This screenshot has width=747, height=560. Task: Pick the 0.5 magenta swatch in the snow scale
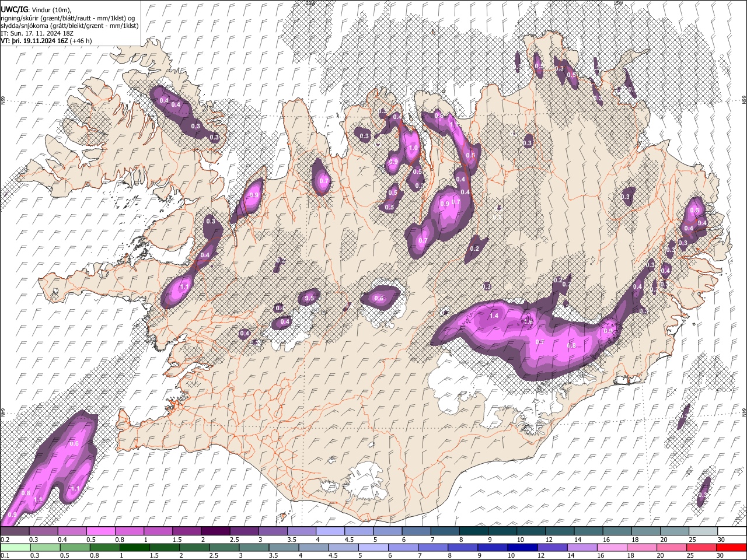tap(101, 531)
